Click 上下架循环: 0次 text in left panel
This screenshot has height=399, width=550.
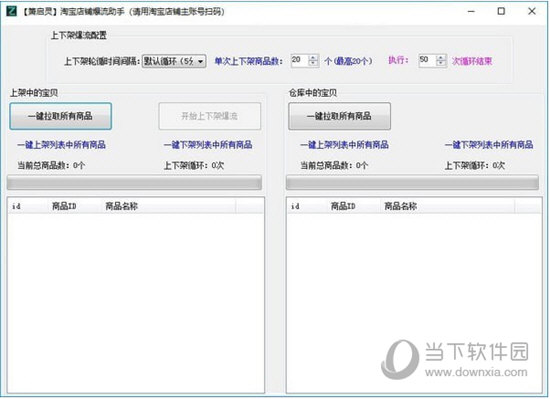coord(194,165)
